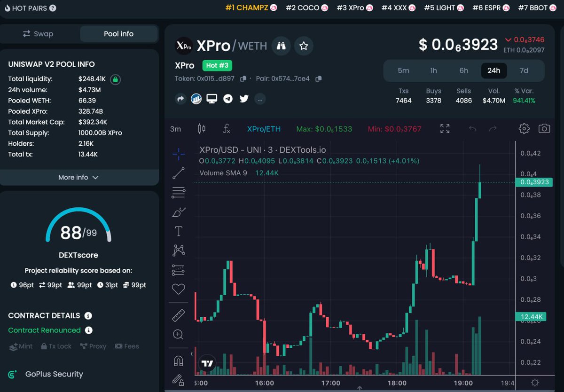Open the indicators fx menu
The image size is (564, 392).
pos(227,129)
